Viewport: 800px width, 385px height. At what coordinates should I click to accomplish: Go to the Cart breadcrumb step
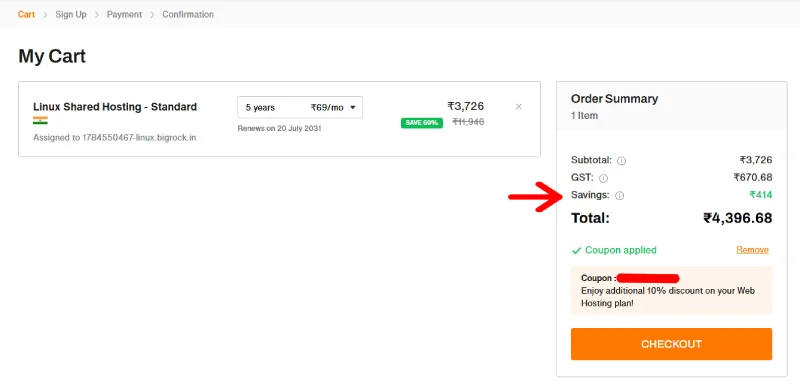tap(26, 14)
